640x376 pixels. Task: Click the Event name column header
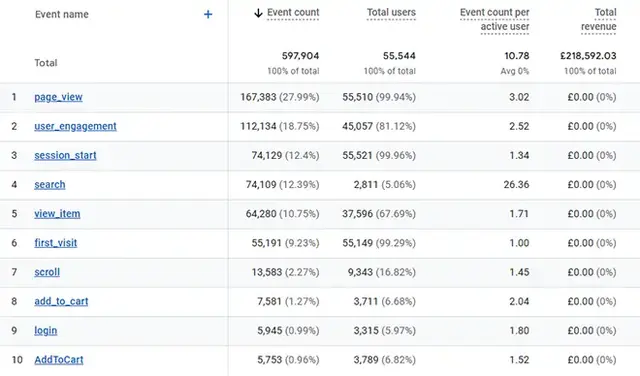pyautogui.click(x=62, y=14)
